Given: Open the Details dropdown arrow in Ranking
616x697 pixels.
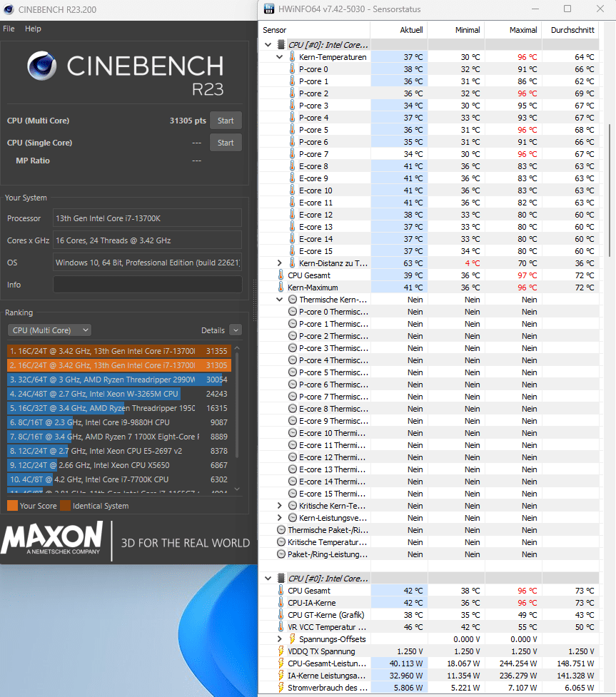Looking at the screenshot, I should click(236, 330).
